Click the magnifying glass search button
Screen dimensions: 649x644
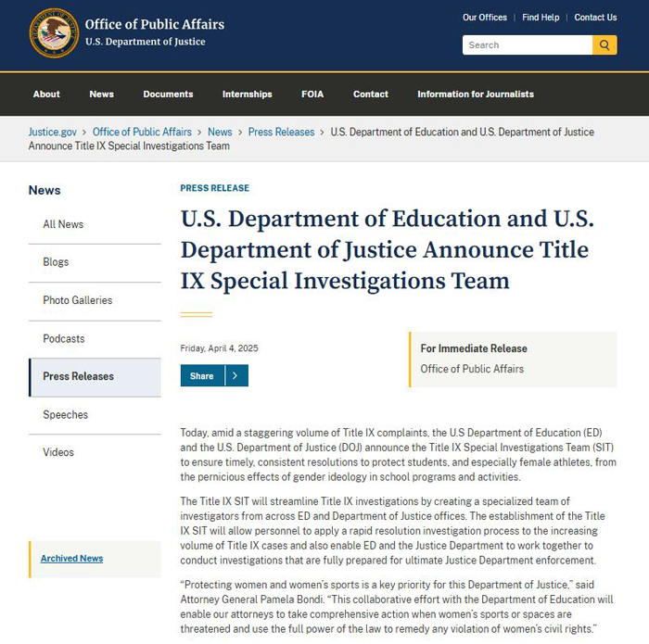pyautogui.click(x=604, y=44)
